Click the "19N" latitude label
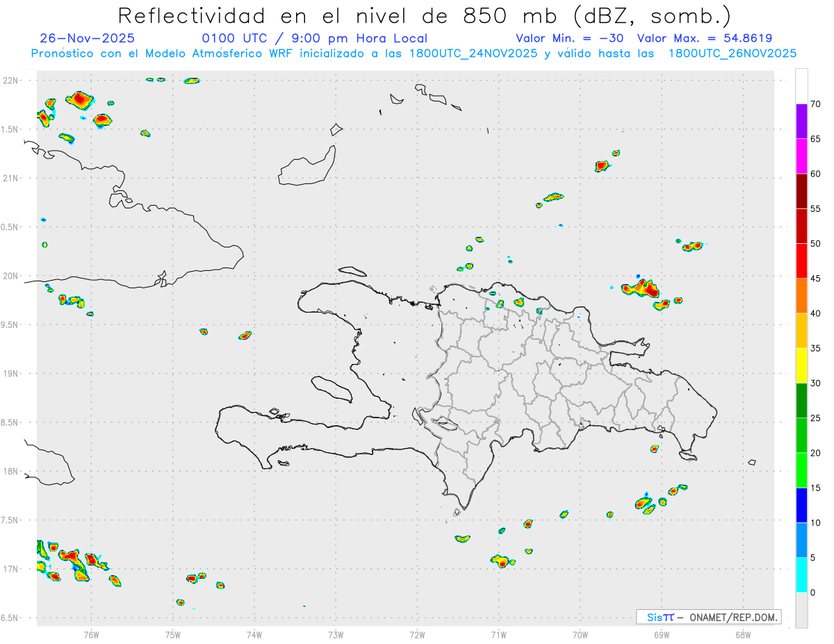 (x=12, y=374)
